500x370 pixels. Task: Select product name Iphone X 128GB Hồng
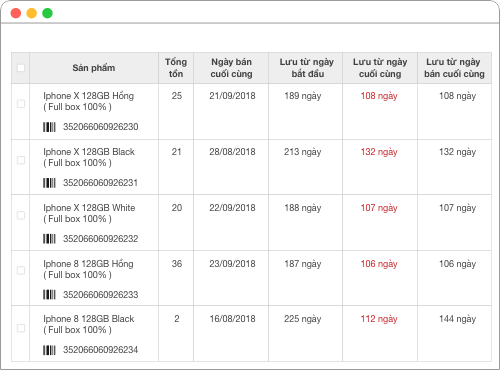coord(88,96)
